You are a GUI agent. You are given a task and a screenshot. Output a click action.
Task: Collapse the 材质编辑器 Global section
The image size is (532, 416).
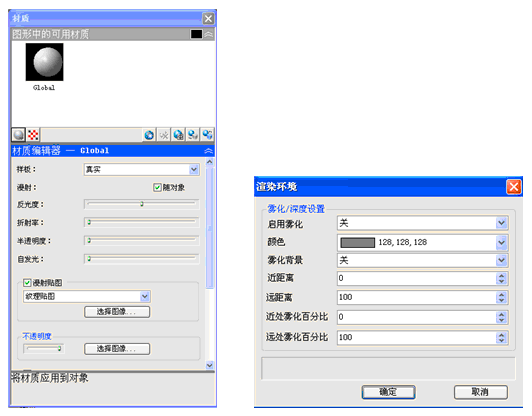(209, 151)
